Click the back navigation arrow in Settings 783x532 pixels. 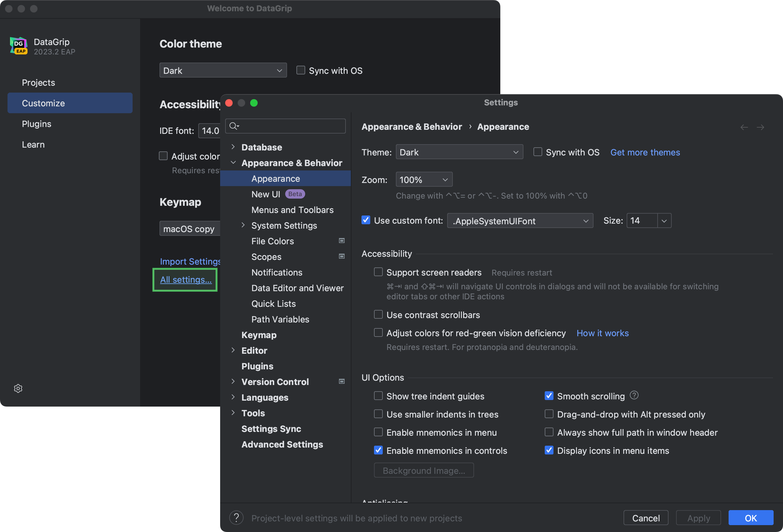744,127
